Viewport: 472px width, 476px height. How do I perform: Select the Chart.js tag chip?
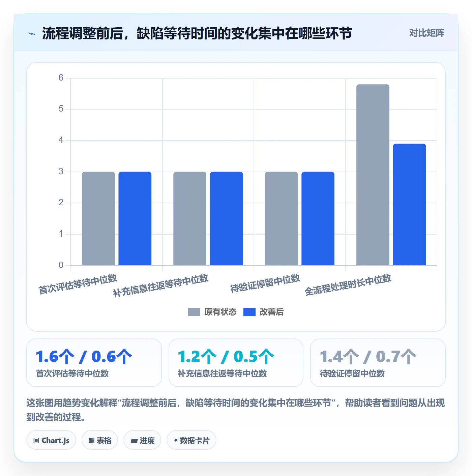pyautogui.click(x=51, y=440)
